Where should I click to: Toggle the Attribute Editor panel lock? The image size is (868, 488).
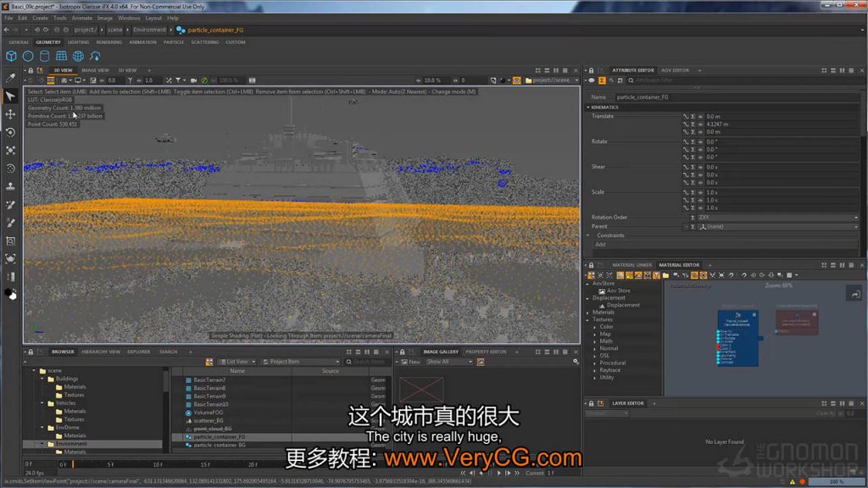coord(591,71)
